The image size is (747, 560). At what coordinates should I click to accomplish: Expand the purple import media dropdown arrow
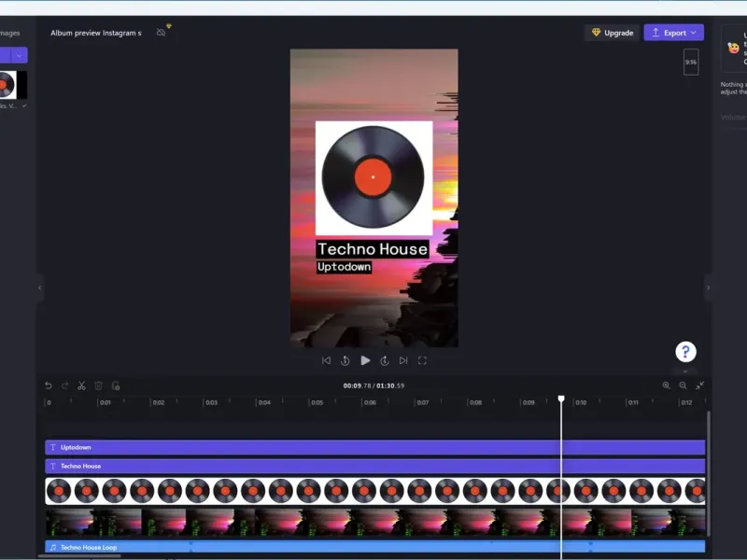coord(20,56)
